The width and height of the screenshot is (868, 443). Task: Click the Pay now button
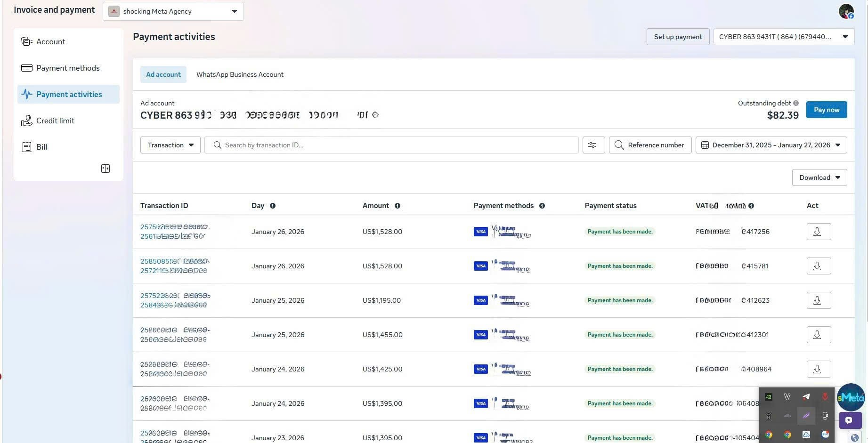827,110
